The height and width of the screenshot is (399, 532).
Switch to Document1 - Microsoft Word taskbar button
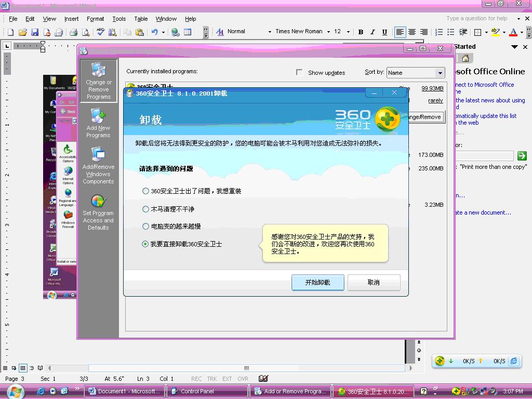(125, 391)
